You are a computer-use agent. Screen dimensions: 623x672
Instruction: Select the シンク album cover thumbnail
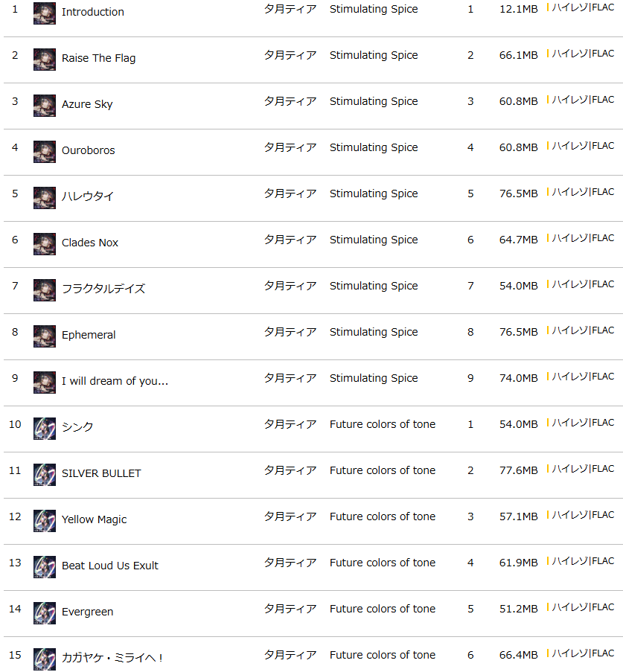(x=44, y=429)
